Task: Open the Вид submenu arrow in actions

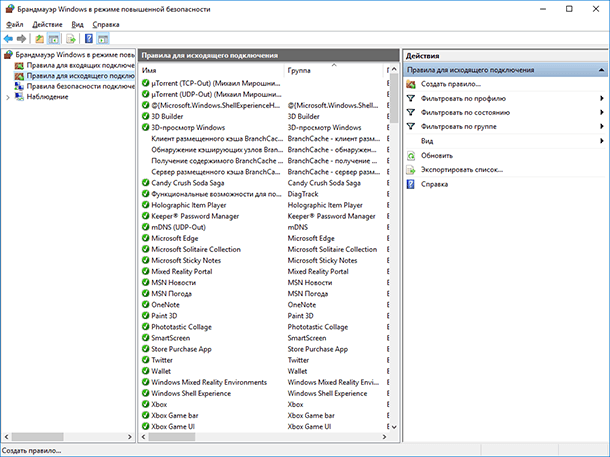Action: pyautogui.click(x=602, y=141)
